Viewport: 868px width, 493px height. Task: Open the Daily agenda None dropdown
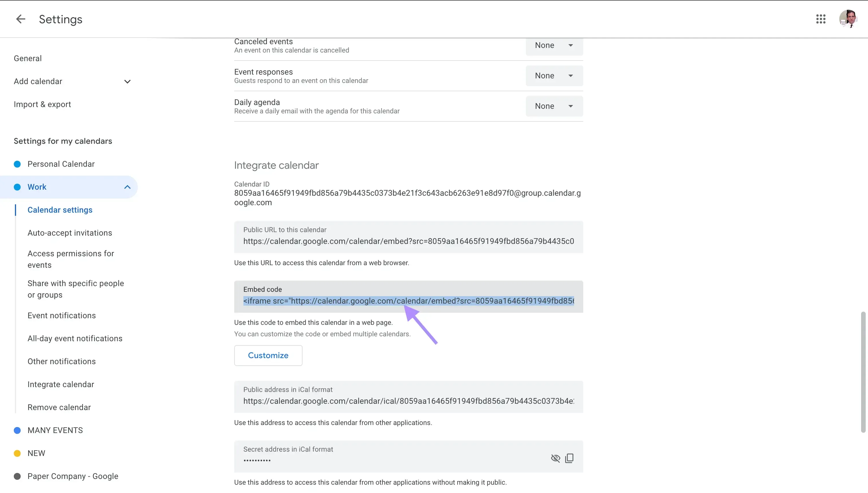(x=554, y=106)
